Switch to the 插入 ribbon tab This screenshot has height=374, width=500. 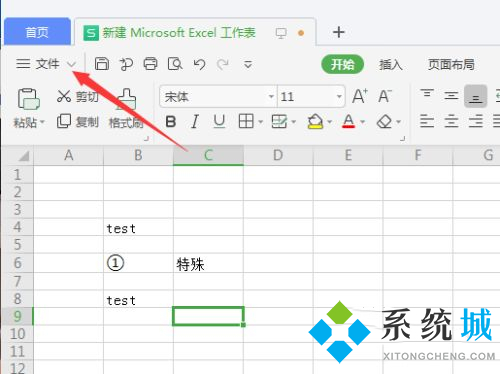[x=391, y=64]
